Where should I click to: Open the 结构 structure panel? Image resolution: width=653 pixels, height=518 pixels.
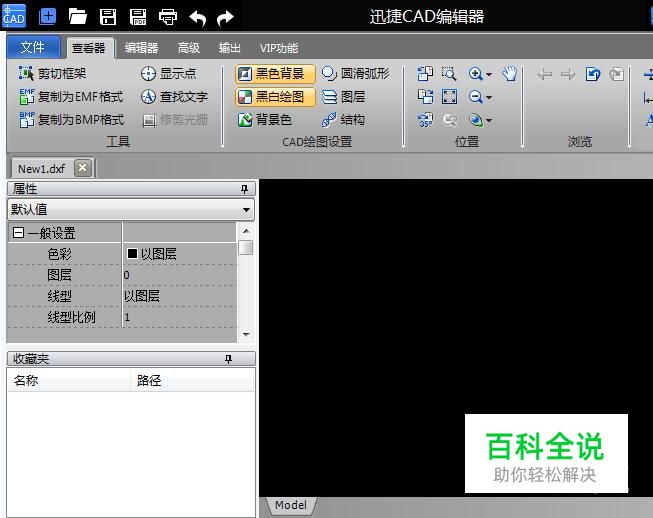pos(343,120)
